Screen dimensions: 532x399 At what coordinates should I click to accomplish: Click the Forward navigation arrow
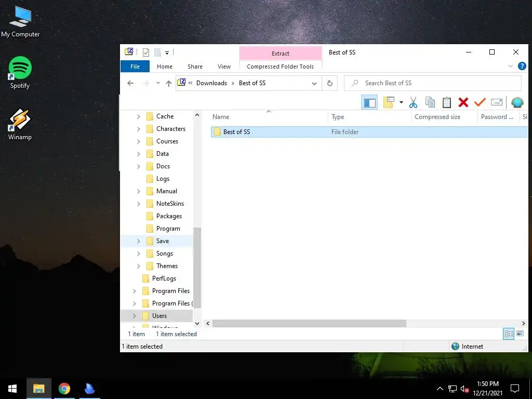coord(146,83)
